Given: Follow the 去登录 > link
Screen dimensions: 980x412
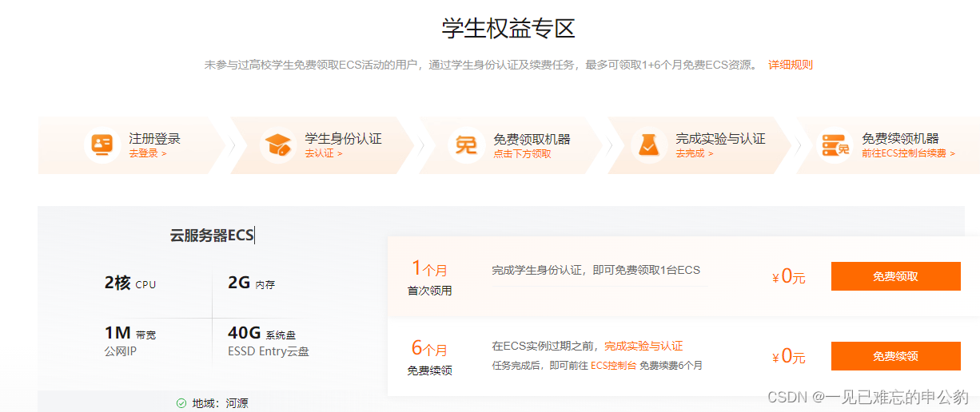Looking at the screenshot, I should [x=148, y=153].
